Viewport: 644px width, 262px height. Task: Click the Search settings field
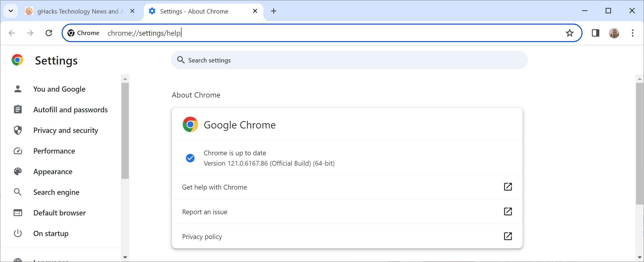[x=349, y=60]
